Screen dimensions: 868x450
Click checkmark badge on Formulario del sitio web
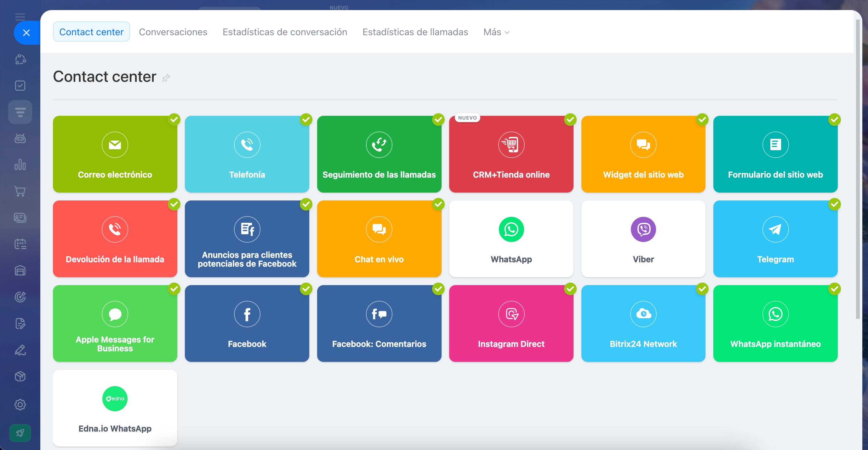click(x=834, y=120)
